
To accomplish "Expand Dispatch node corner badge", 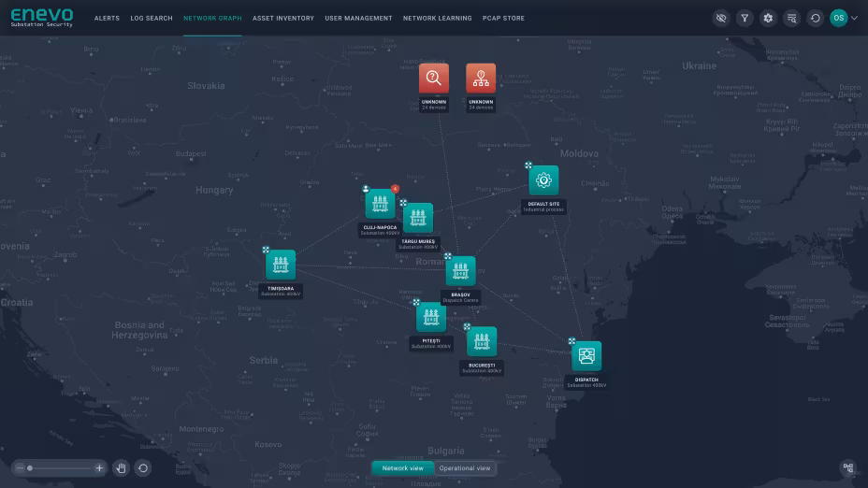I will click(571, 341).
